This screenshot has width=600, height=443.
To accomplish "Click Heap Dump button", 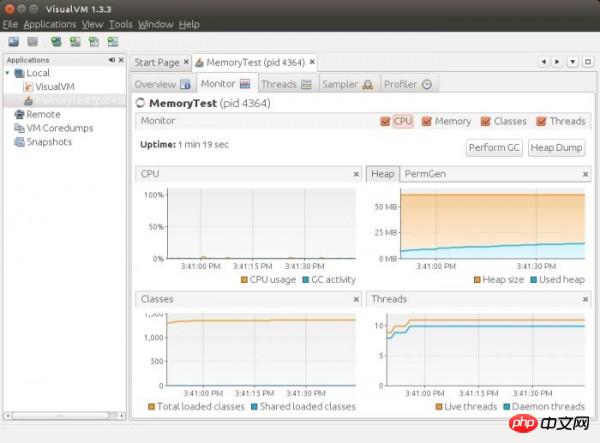I will (556, 148).
